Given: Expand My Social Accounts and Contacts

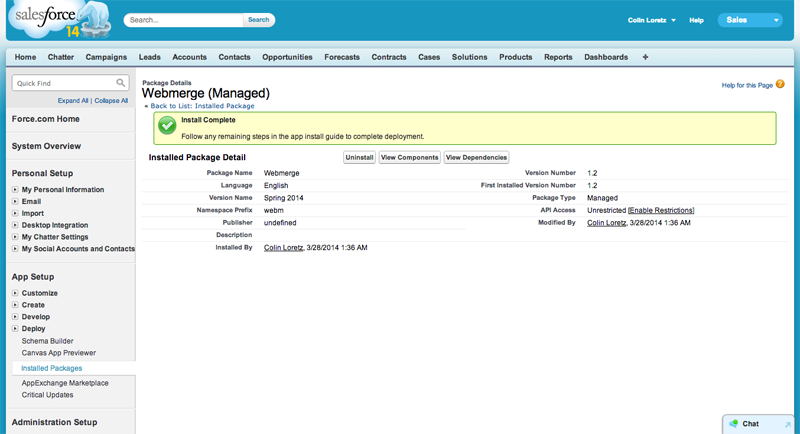Looking at the screenshot, I should click(15, 248).
